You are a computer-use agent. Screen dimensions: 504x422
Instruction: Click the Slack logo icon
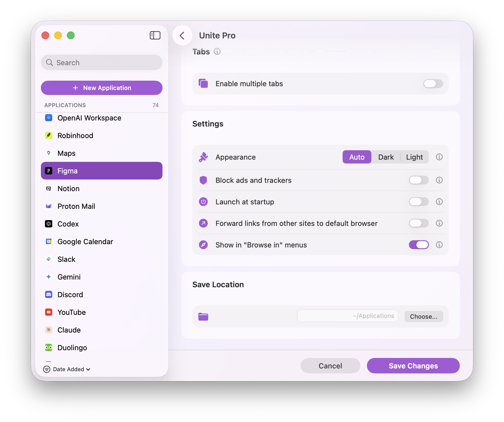tap(49, 259)
